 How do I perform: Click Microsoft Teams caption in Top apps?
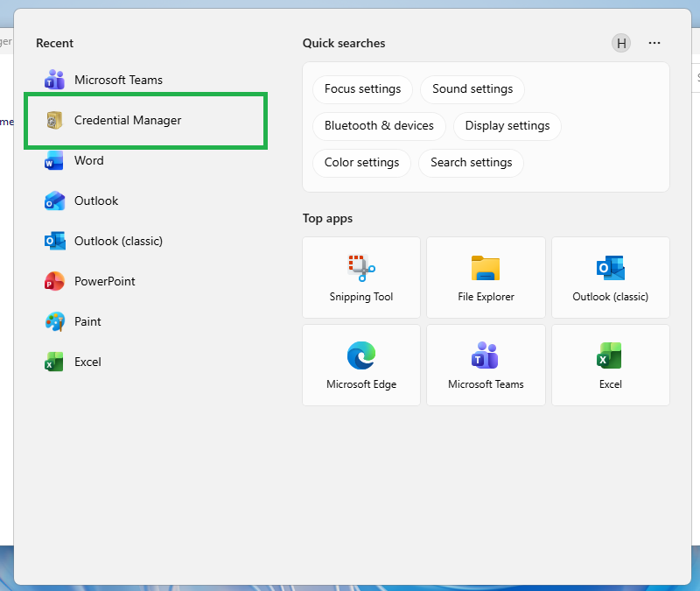pos(486,384)
